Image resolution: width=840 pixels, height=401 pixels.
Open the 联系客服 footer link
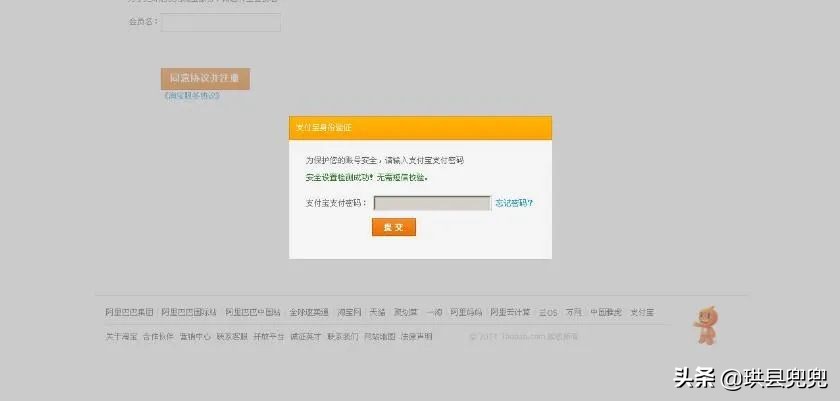click(232, 337)
